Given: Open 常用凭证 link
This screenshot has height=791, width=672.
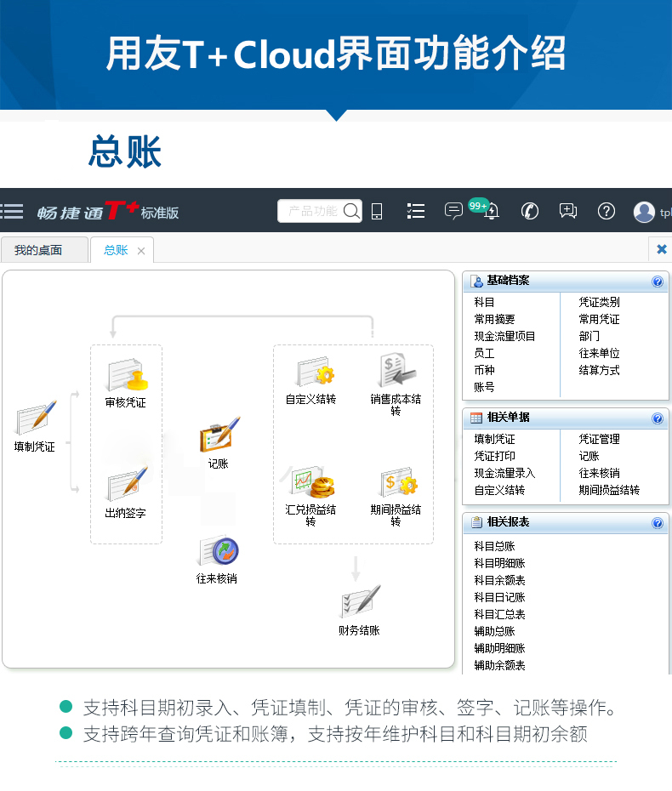Looking at the screenshot, I should pyautogui.click(x=599, y=319).
